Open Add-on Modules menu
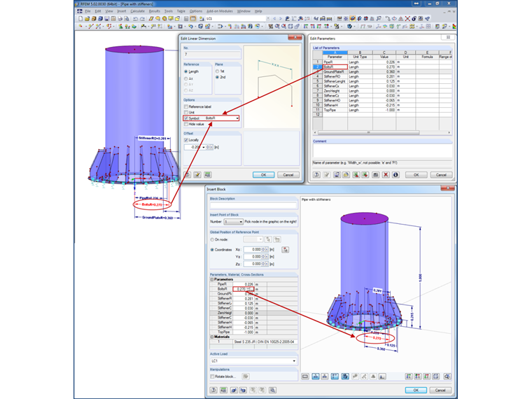 click(220, 11)
